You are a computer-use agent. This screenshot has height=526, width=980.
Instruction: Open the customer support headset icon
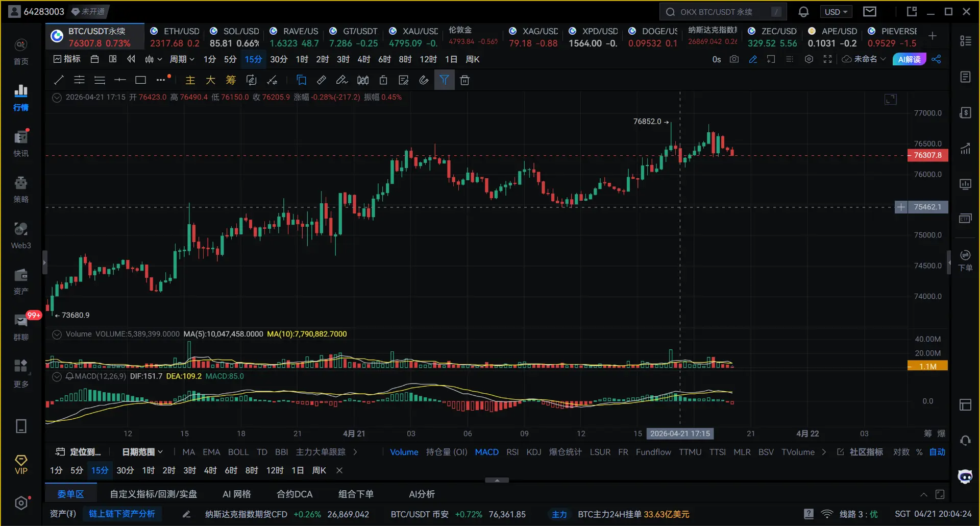pos(965,440)
